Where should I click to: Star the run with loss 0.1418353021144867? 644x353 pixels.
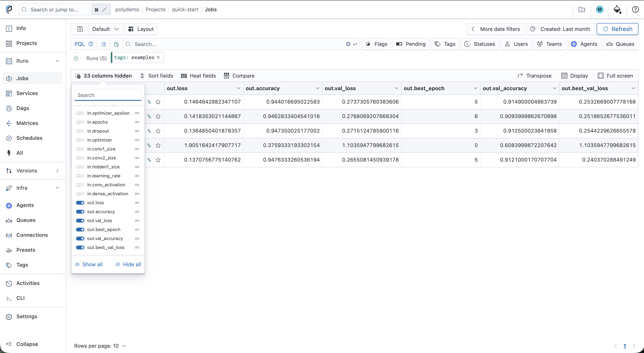click(x=158, y=117)
